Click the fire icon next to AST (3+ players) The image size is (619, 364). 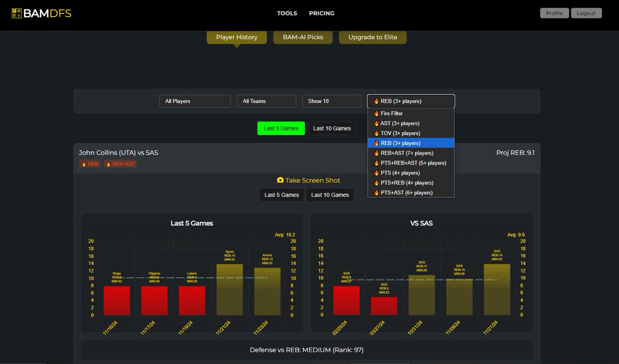[x=375, y=123]
